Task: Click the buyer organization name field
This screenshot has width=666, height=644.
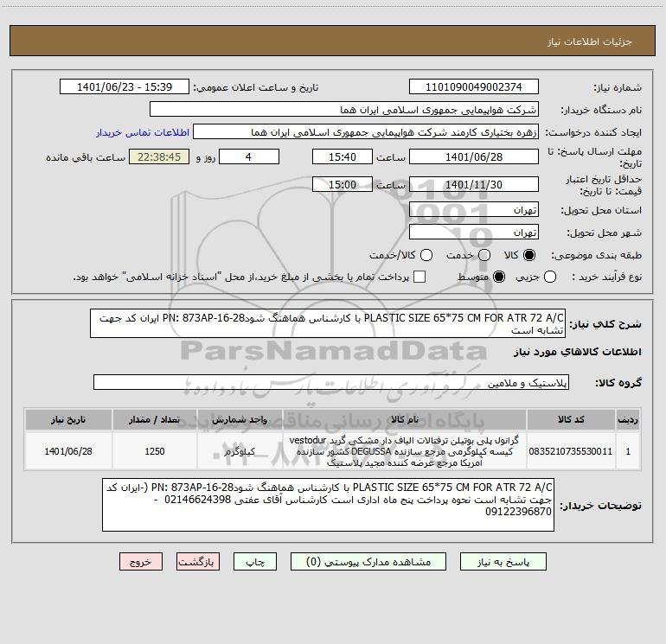Action: click(344, 109)
